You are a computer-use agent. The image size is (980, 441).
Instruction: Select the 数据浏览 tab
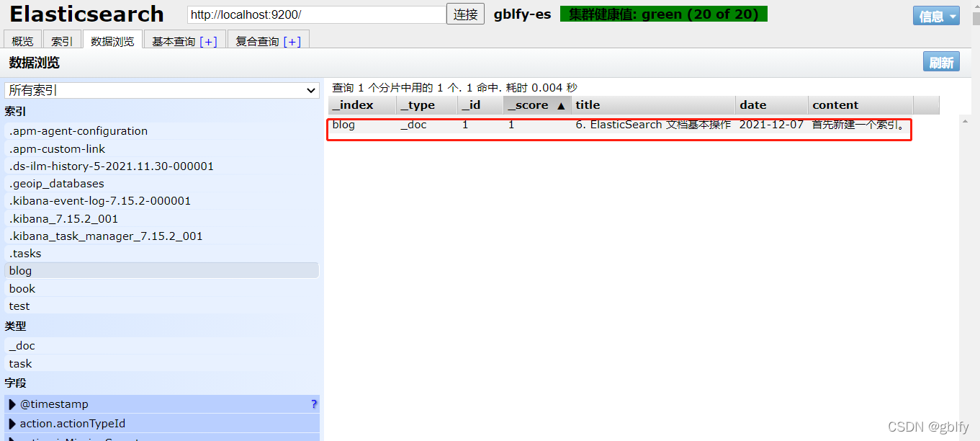112,41
